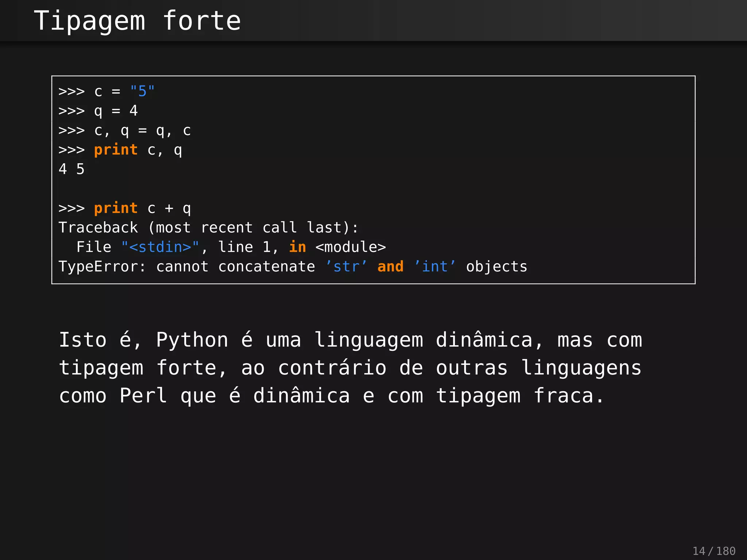Click the code line q = 4
This screenshot has width=747, height=560.
pyautogui.click(x=98, y=111)
